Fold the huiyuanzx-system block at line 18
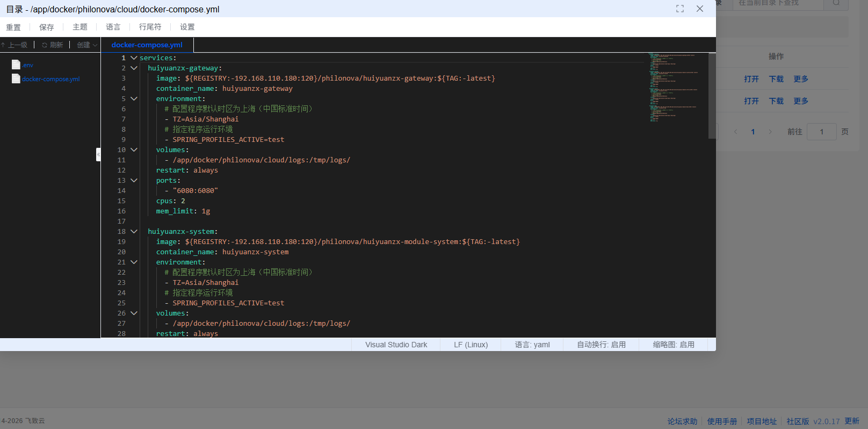The image size is (868, 429). (134, 231)
